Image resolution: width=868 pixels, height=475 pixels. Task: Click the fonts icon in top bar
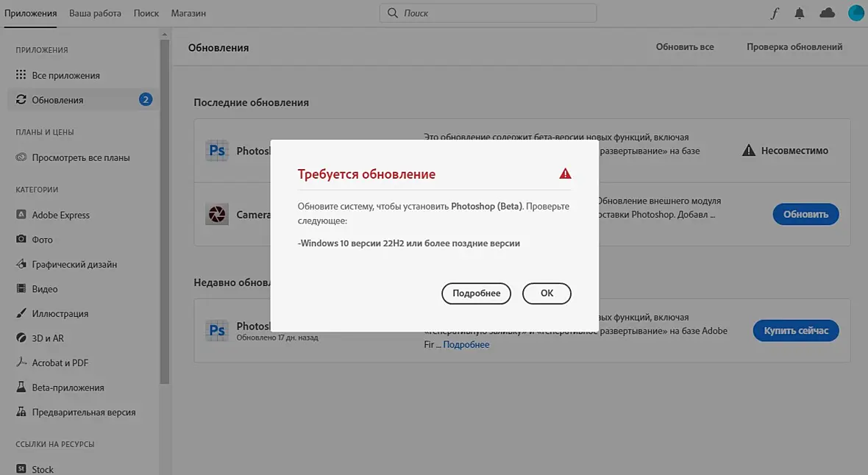(775, 13)
